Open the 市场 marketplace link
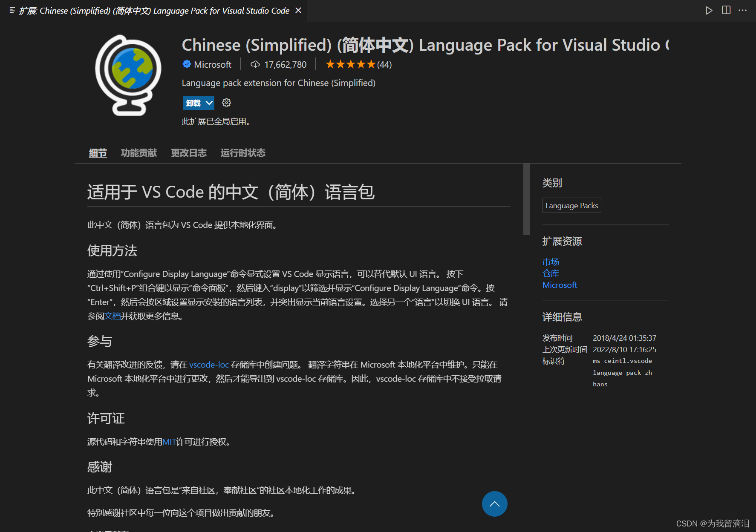 coord(551,262)
